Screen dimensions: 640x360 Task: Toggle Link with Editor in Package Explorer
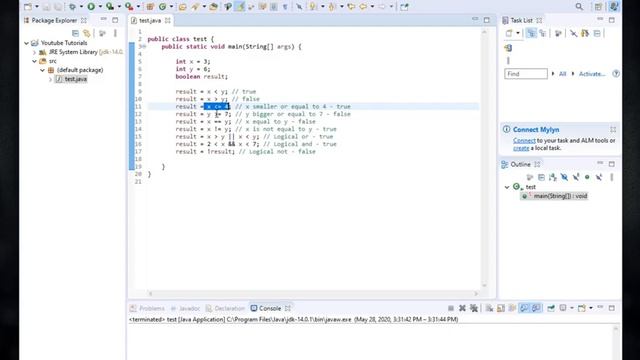tap(87, 33)
